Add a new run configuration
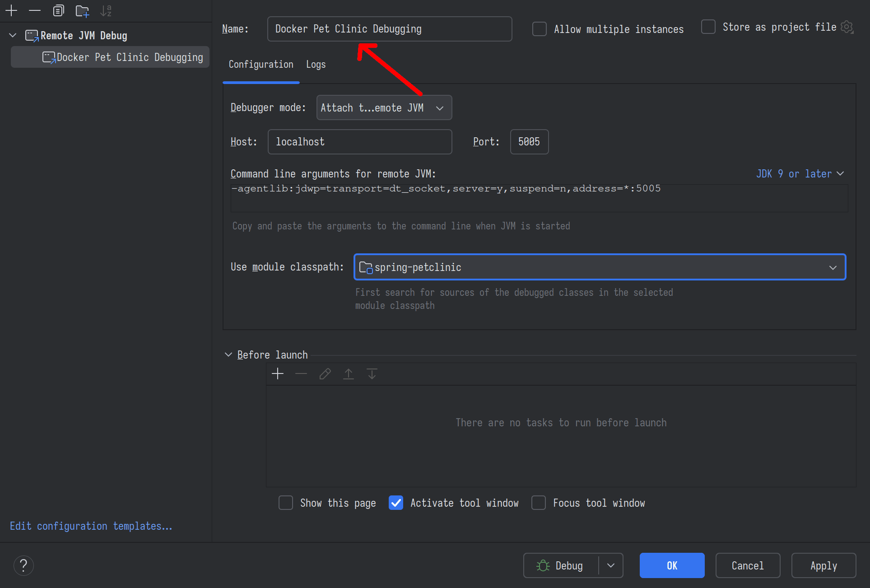This screenshot has height=588, width=870. tap(11, 10)
